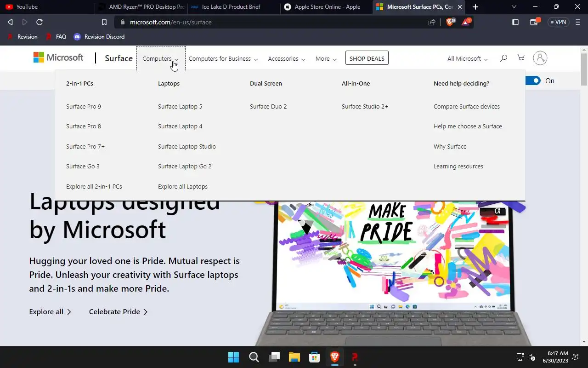Click the VPN button
The height and width of the screenshot is (368, 588).
point(559,22)
